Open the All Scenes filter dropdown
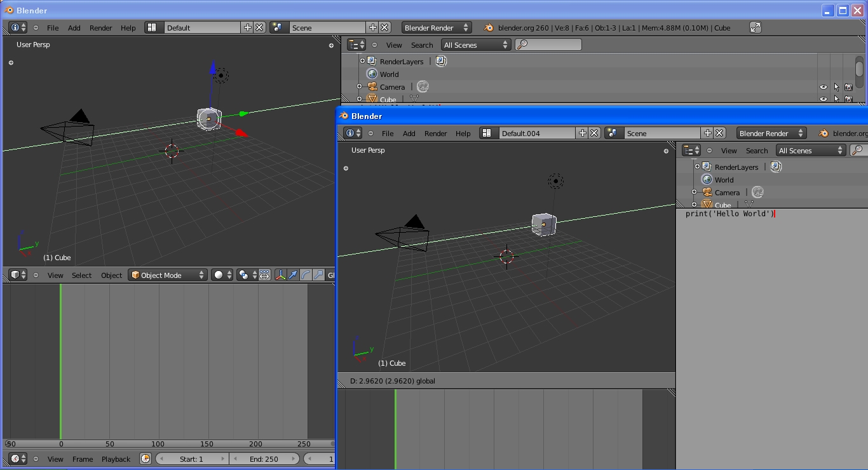Image resolution: width=868 pixels, height=470 pixels. coord(475,45)
